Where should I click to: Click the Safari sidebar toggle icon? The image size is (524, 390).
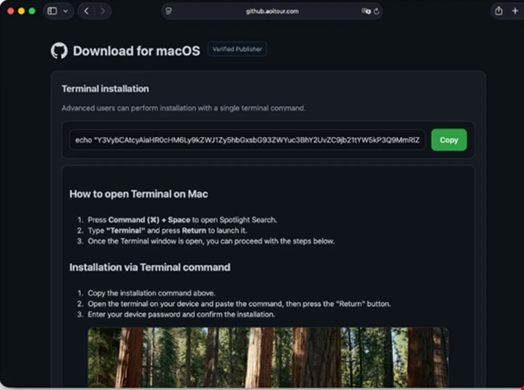(x=52, y=11)
